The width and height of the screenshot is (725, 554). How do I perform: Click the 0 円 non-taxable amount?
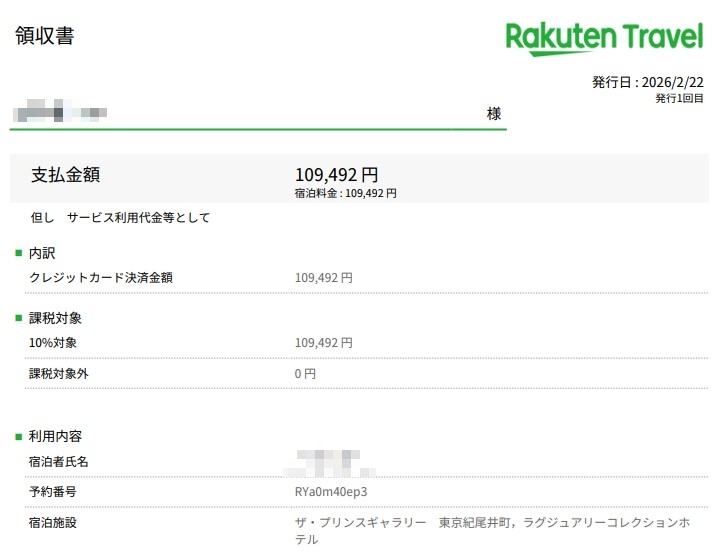pos(305,374)
